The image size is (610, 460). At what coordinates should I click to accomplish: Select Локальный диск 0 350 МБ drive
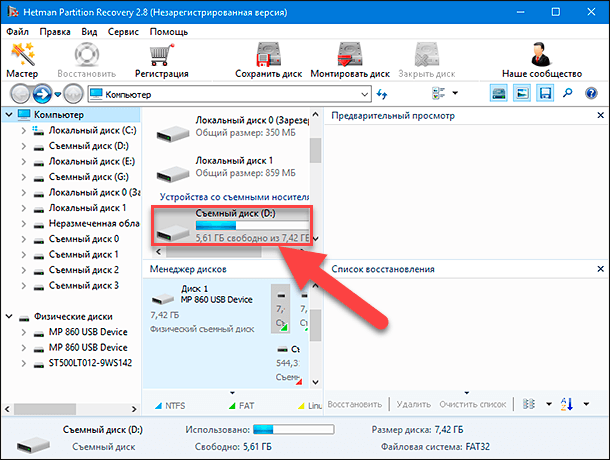tap(232, 127)
